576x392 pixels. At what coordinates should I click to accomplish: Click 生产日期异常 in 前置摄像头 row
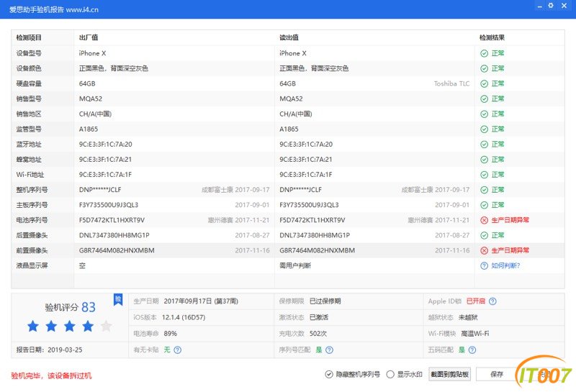pyautogui.click(x=510, y=251)
